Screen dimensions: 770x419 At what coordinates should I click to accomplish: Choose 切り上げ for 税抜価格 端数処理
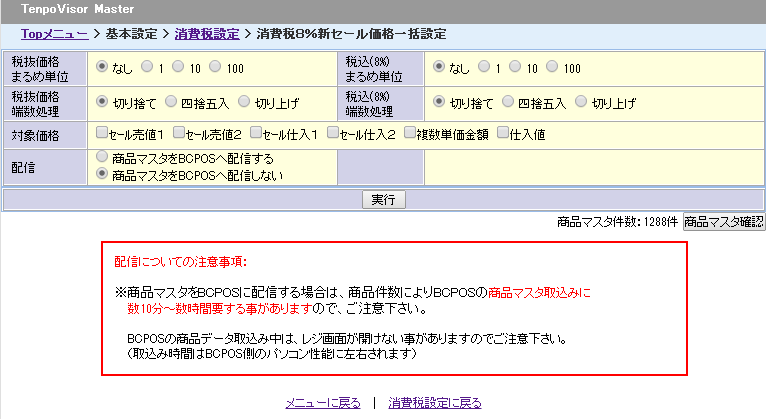(244, 102)
